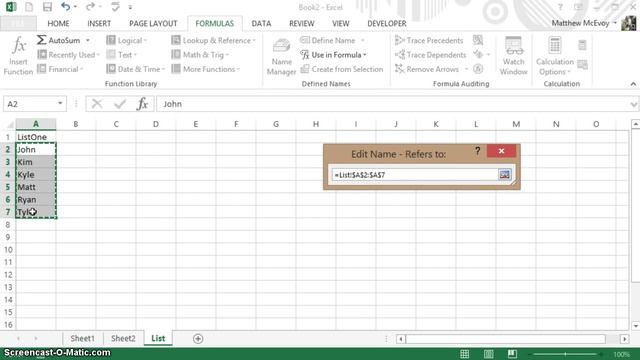This screenshot has width=640, height=360.
Task: Open the Name Box dropdown arrow
Action: [60, 104]
